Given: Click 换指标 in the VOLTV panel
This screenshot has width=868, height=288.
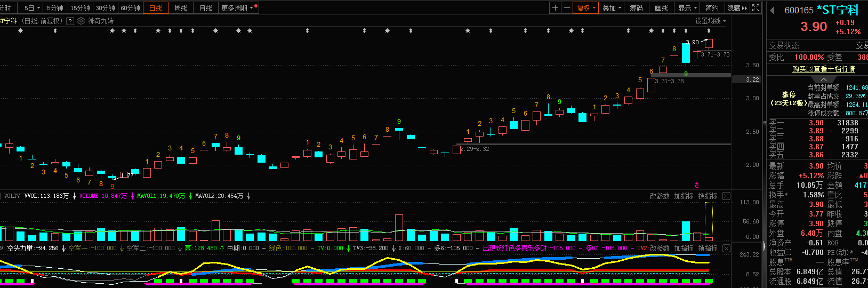Looking at the screenshot, I should click(x=708, y=196).
